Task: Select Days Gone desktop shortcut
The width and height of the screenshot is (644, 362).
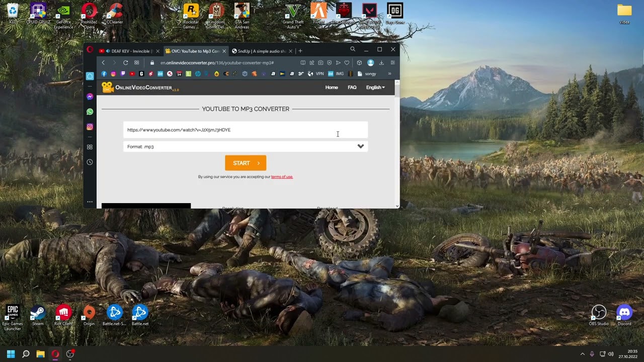Action: [395, 14]
